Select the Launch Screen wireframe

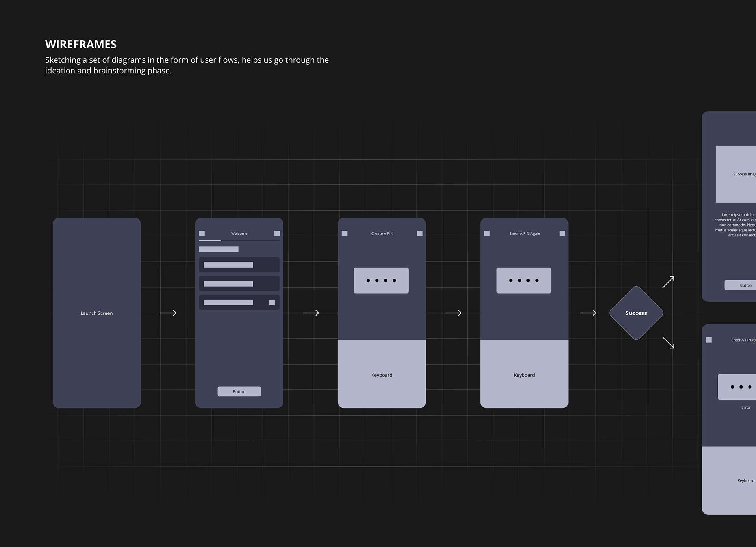coord(96,313)
